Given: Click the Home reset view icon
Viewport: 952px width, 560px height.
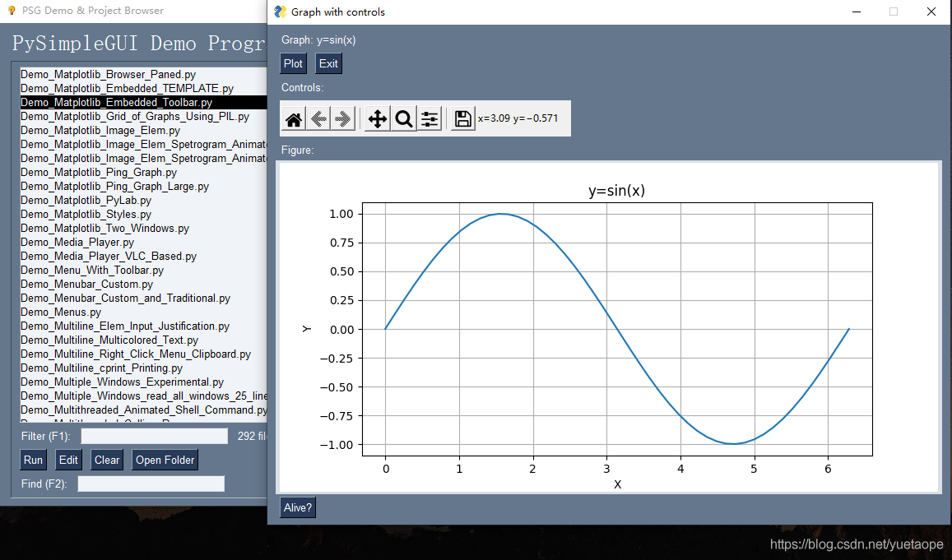Looking at the screenshot, I should pyautogui.click(x=294, y=118).
